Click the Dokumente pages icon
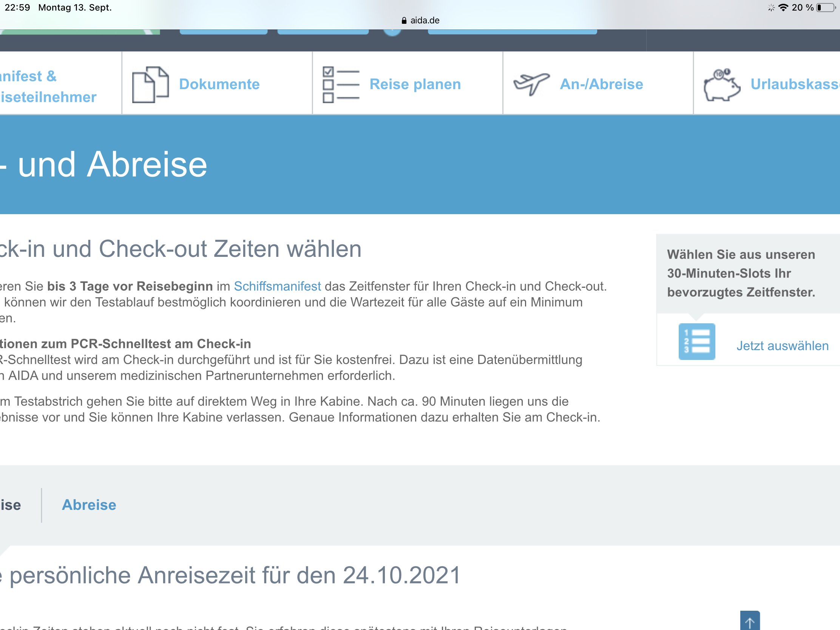This screenshot has height=630, width=840. 150,84
